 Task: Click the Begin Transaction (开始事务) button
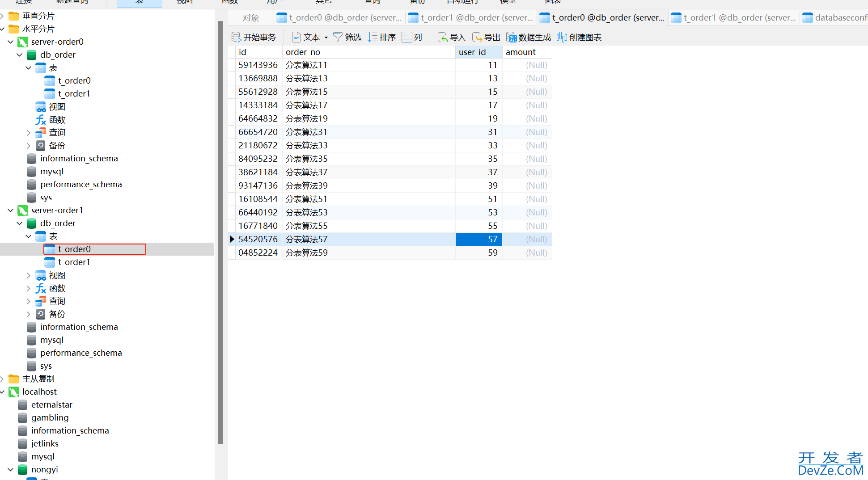(254, 37)
